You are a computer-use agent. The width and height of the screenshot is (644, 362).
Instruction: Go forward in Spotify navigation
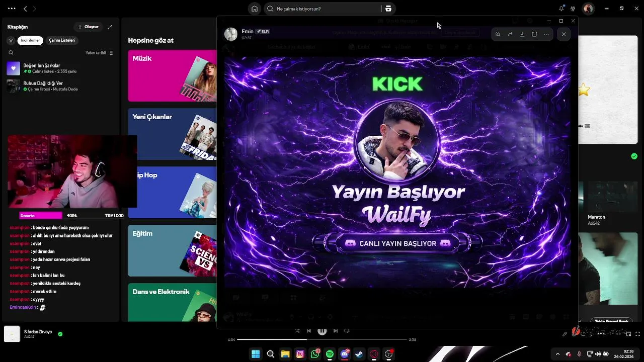point(34,9)
